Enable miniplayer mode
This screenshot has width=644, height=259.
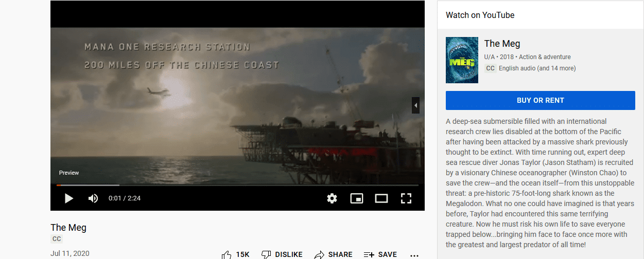(357, 198)
